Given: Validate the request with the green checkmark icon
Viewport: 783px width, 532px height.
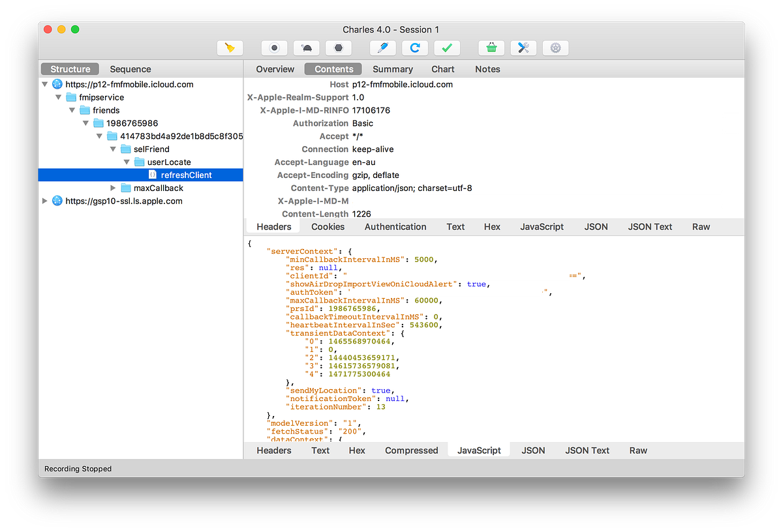Looking at the screenshot, I should (x=448, y=48).
